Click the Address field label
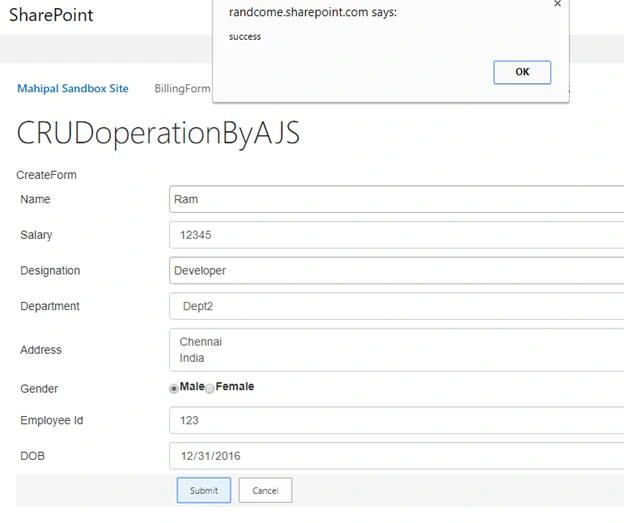 coord(41,350)
